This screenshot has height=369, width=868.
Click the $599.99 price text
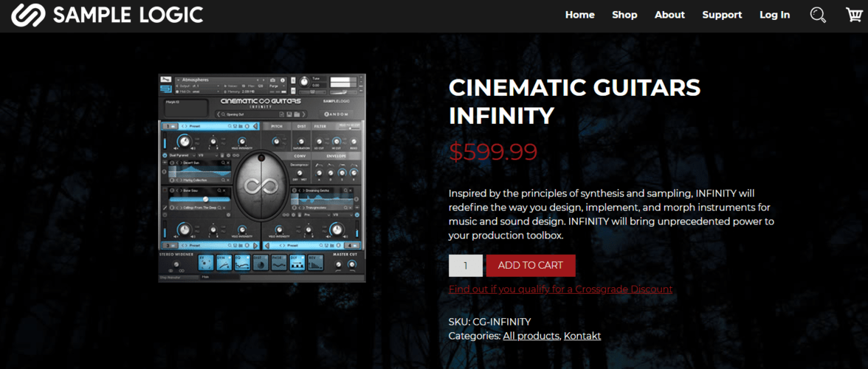tap(493, 151)
